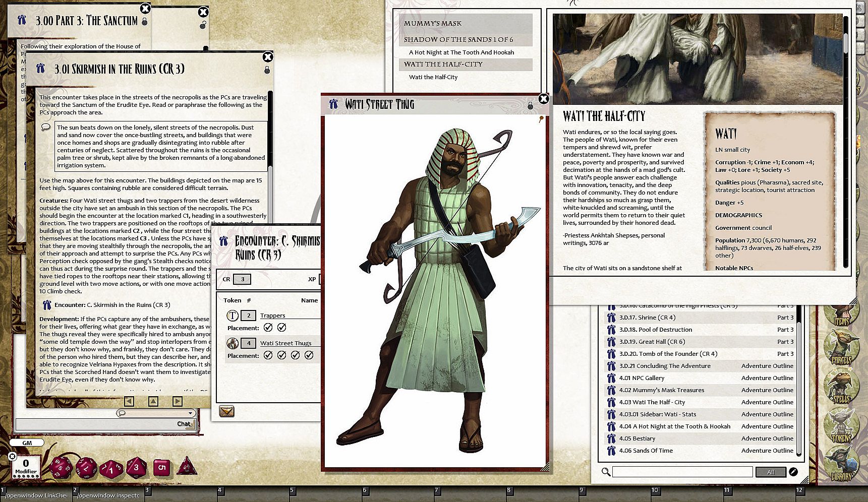
Task: Open A Hot Night at The Tooth And Hookah
Action: [x=461, y=52]
